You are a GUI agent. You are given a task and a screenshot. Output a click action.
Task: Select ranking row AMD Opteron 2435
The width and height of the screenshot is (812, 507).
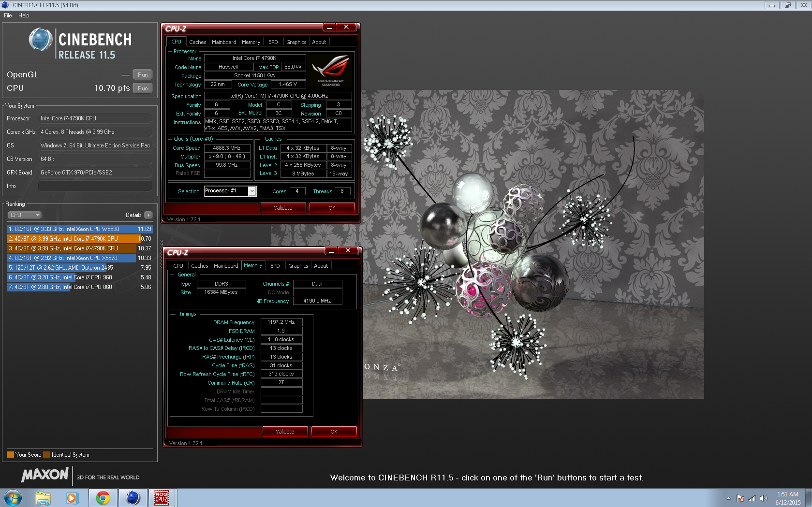[80, 268]
